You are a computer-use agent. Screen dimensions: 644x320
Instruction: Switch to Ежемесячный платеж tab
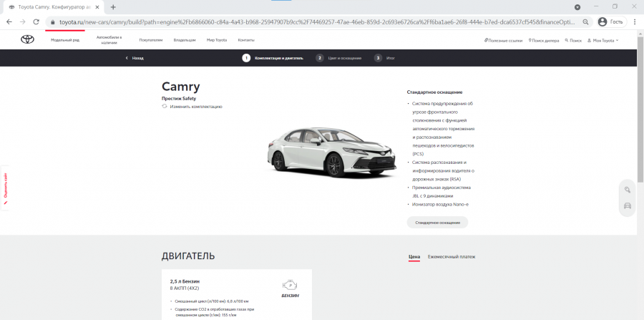pos(452,257)
